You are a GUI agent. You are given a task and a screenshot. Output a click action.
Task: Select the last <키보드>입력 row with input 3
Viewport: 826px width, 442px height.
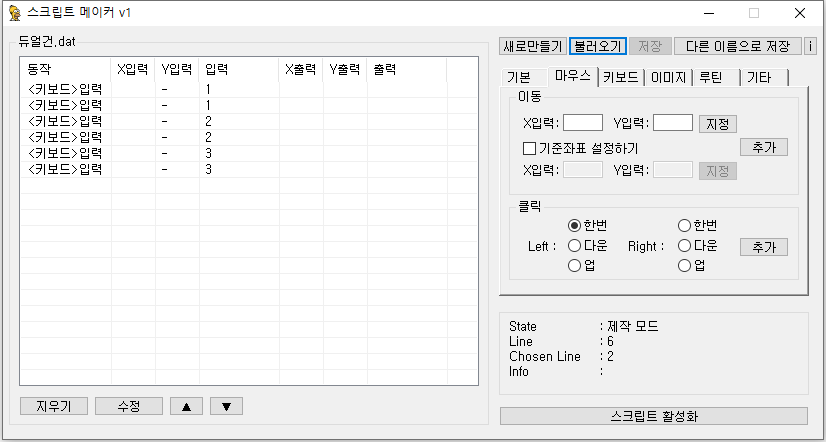[x=249, y=170]
